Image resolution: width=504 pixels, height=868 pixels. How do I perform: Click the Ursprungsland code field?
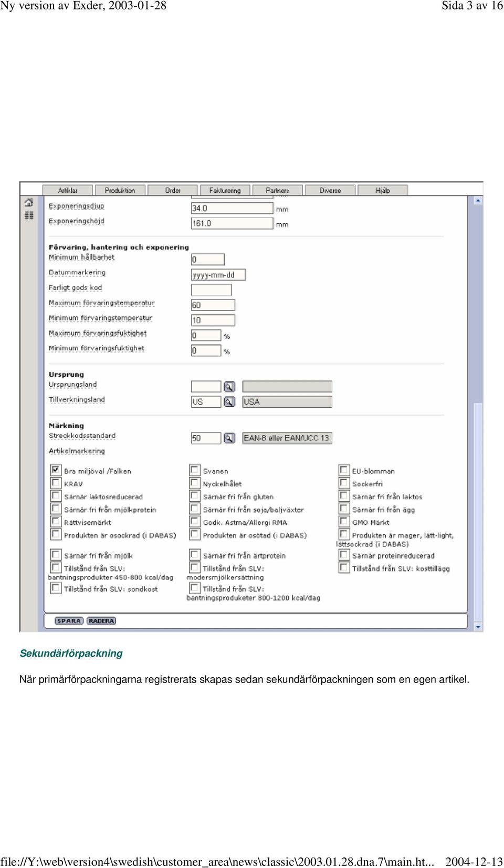click(x=206, y=387)
